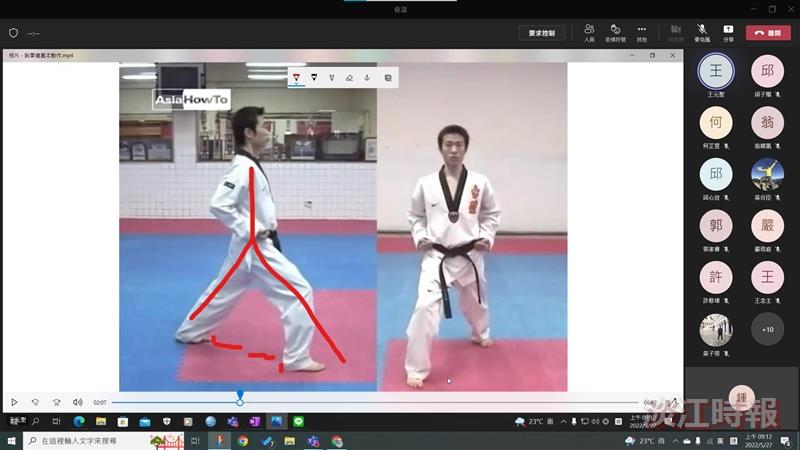This screenshot has height=450, width=800.
Task: Select participant with jumping person photo
Action: tap(767, 174)
